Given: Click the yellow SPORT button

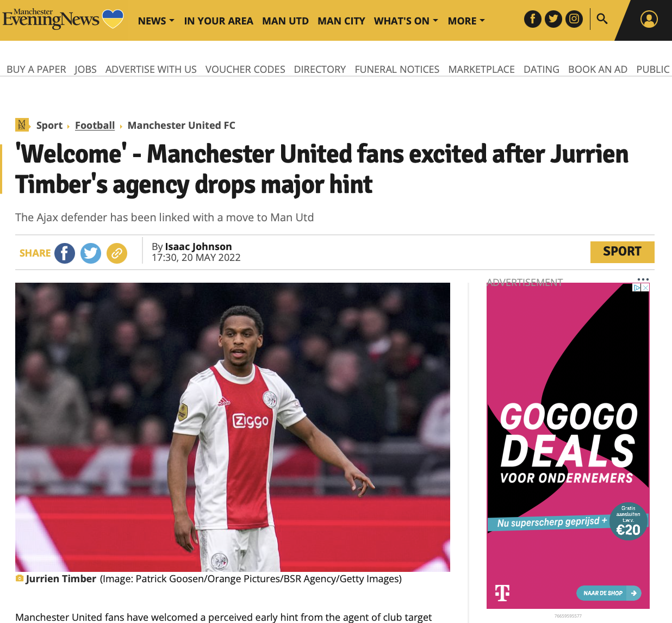Looking at the screenshot, I should tap(623, 252).
